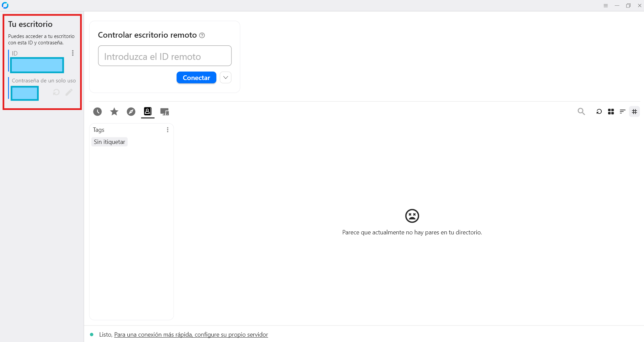The height and width of the screenshot is (342, 644).
Task: Open the ID options three-dot menu
Action: [73, 53]
